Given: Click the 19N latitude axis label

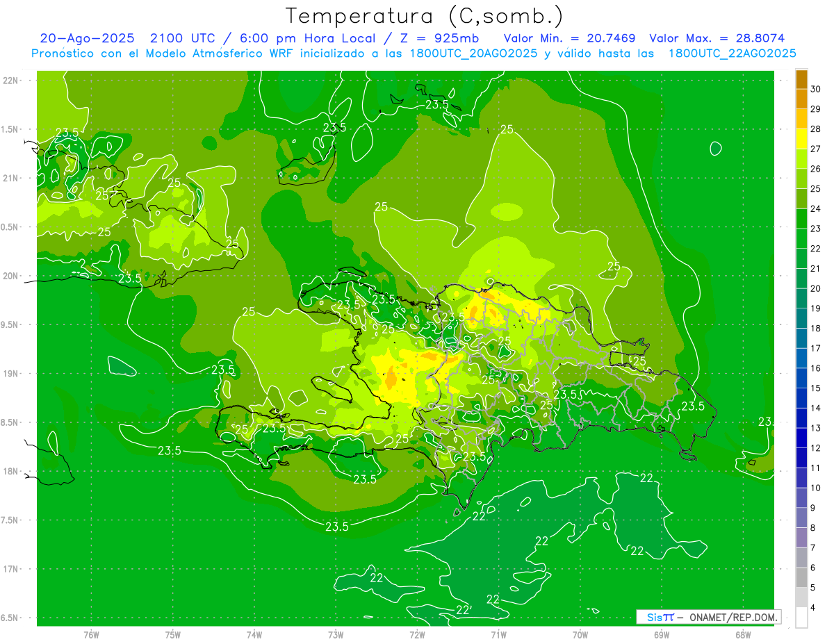Looking at the screenshot, I should tap(11, 373).
